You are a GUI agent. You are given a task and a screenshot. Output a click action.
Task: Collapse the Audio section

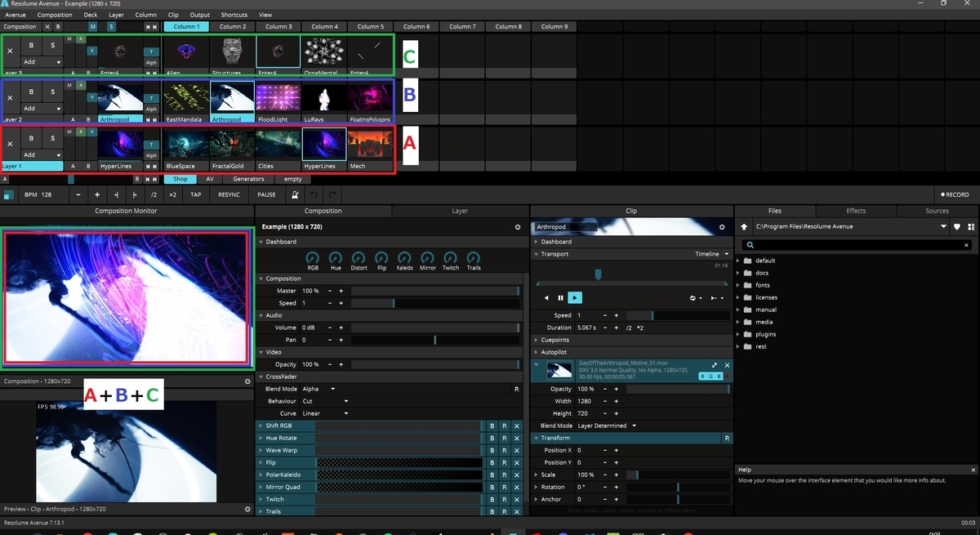click(x=261, y=315)
